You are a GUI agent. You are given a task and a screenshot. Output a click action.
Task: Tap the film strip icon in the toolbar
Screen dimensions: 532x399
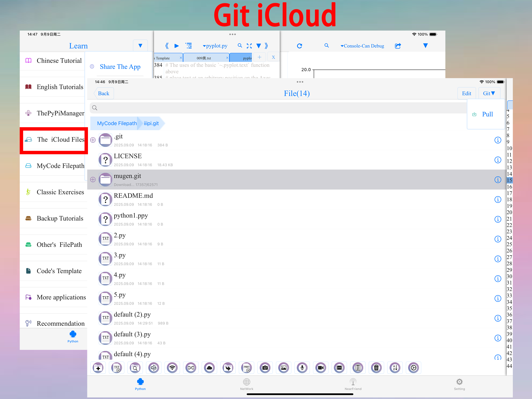339,368
